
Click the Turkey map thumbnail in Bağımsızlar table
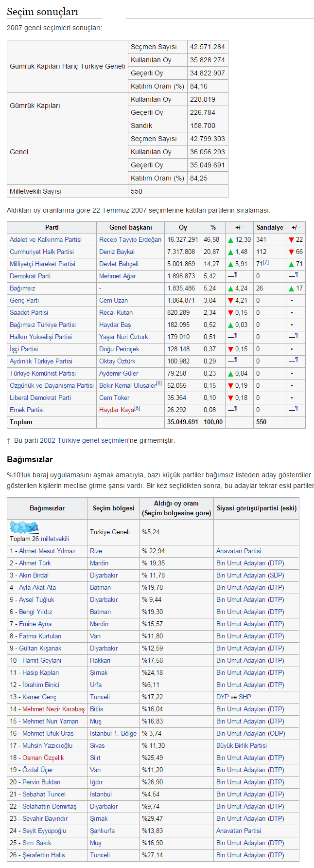click(x=24, y=527)
